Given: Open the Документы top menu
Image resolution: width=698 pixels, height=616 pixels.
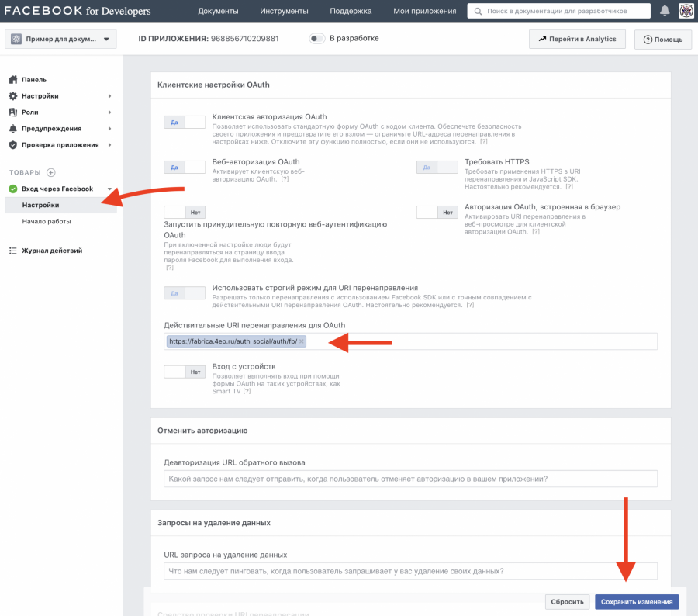Looking at the screenshot, I should pos(218,11).
